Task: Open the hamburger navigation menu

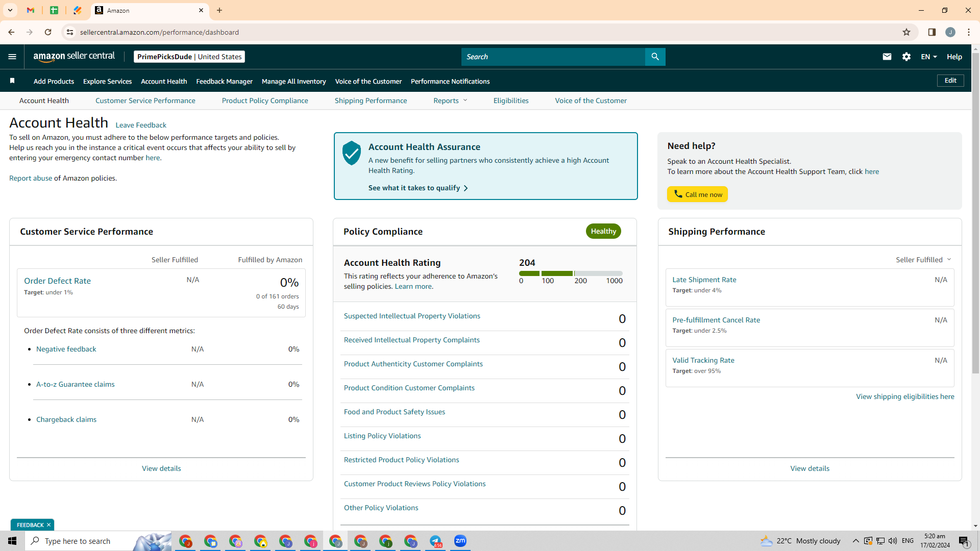Action: click(x=12, y=57)
